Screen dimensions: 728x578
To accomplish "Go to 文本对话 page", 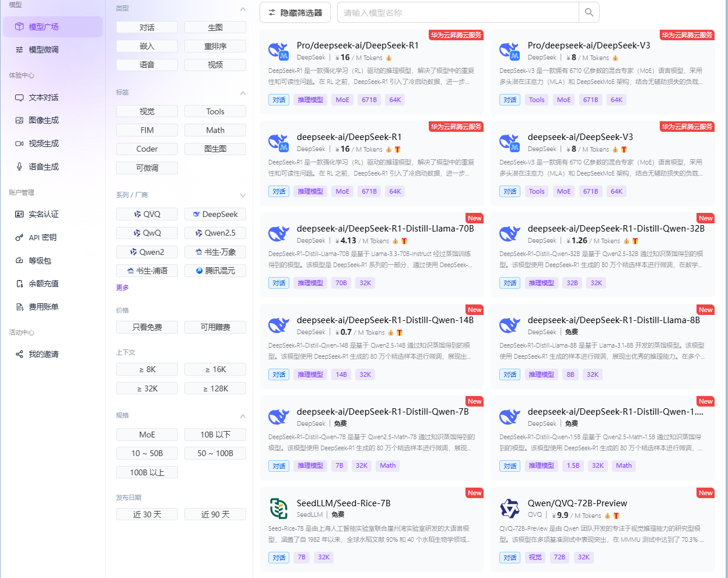I will tap(52, 97).
